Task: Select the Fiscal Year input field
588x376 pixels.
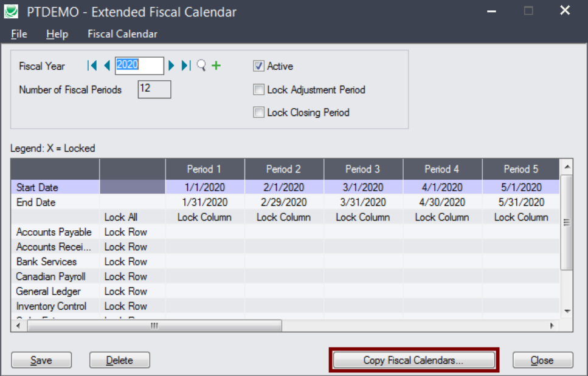Action: (139, 66)
